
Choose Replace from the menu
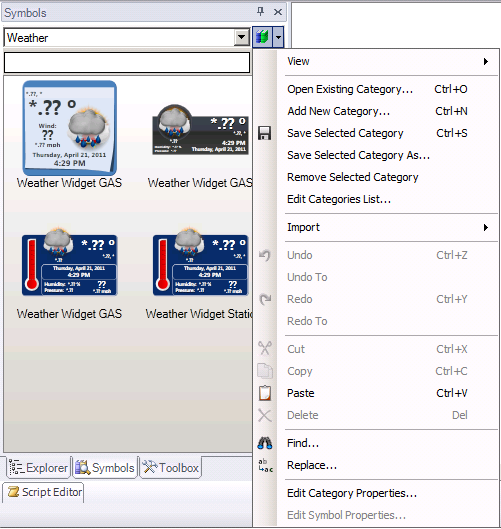(x=375, y=465)
